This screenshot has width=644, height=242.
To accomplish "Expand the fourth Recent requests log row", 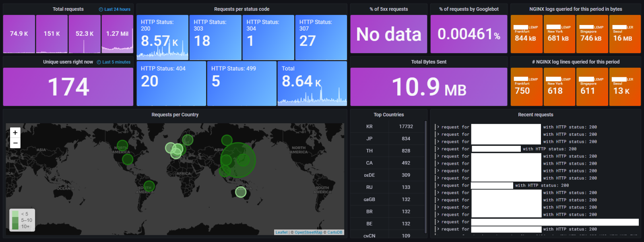I will pos(438,149).
